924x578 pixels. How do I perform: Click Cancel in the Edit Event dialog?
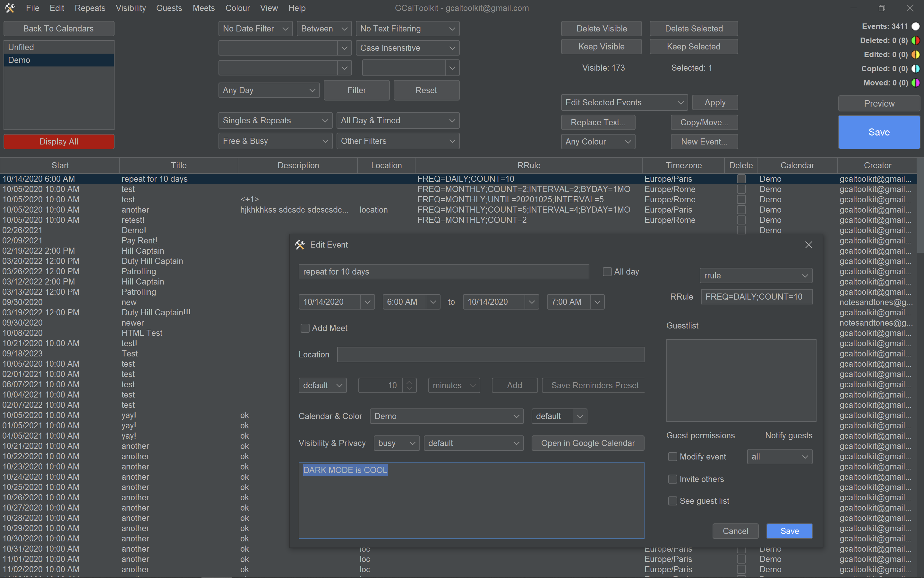(x=735, y=531)
